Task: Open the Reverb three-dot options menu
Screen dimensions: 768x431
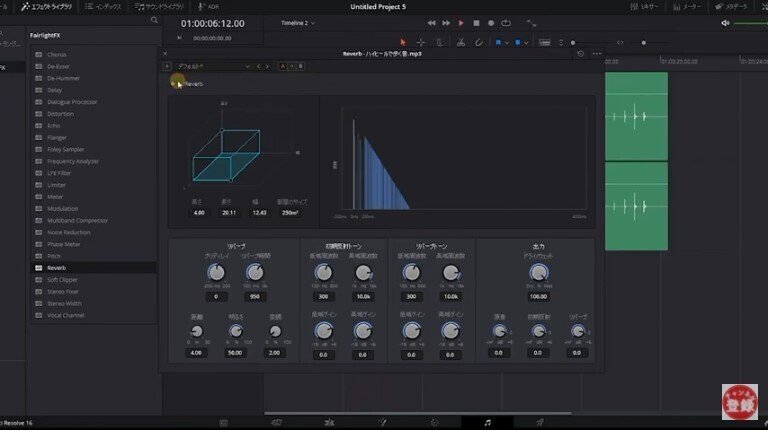Action: click(597, 54)
